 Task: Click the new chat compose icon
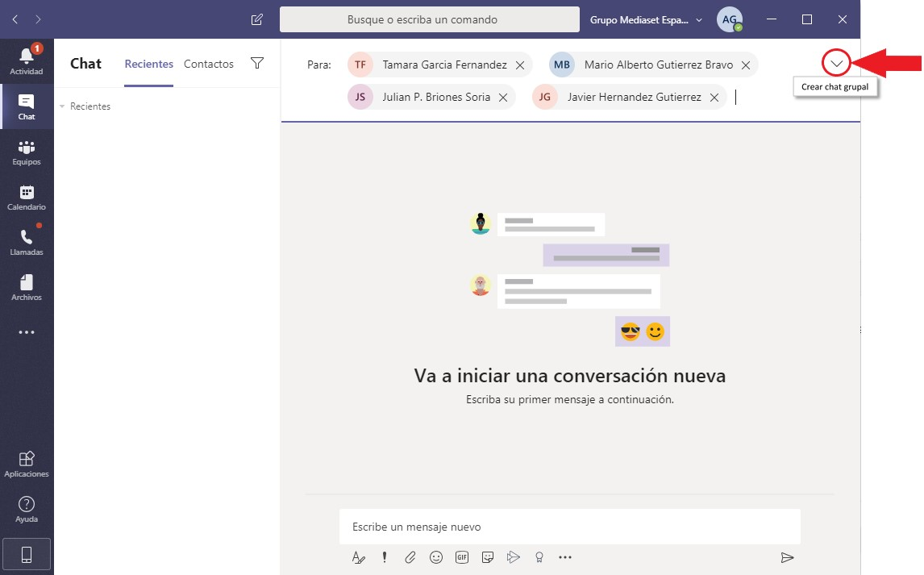pos(257,19)
